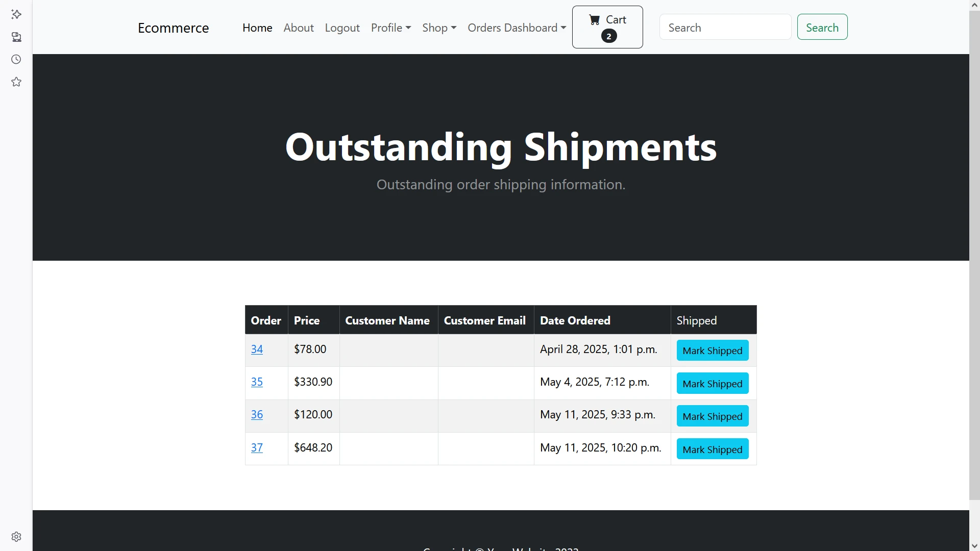The height and width of the screenshot is (551, 980).
Task: Show browsing history clock icon
Action: tap(16, 59)
